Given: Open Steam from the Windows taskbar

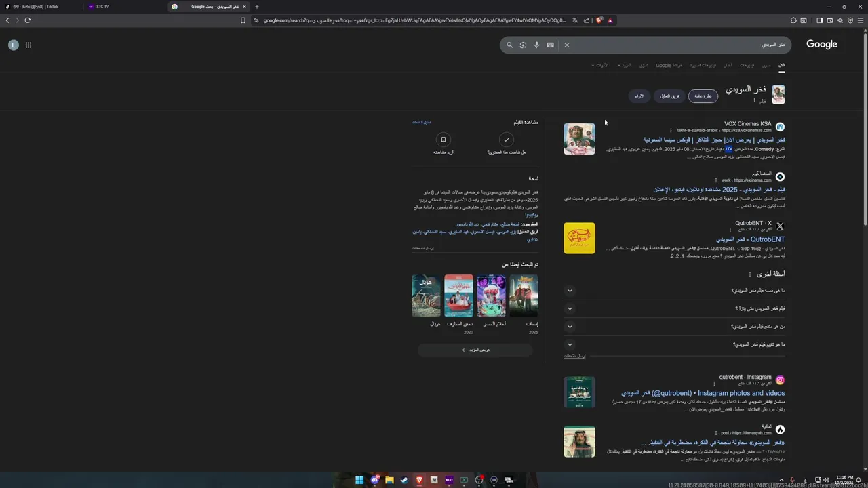Looking at the screenshot, I should pos(404,480).
